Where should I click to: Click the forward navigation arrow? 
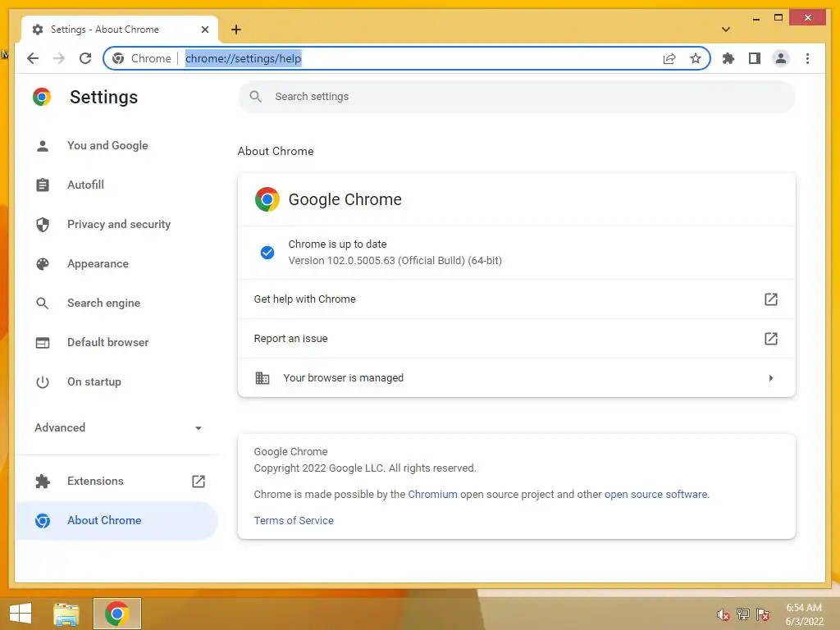click(x=59, y=58)
